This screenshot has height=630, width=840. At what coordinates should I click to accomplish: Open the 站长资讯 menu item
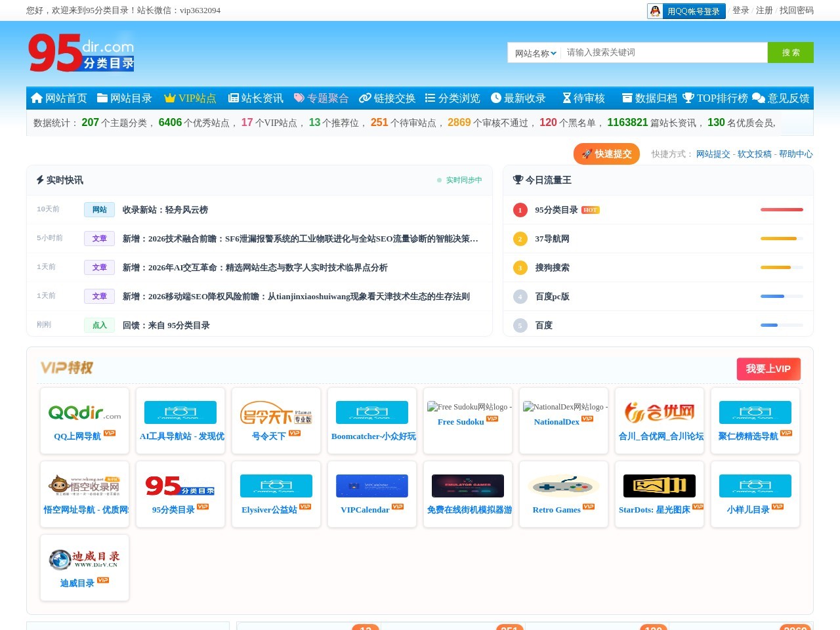click(256, 98)
